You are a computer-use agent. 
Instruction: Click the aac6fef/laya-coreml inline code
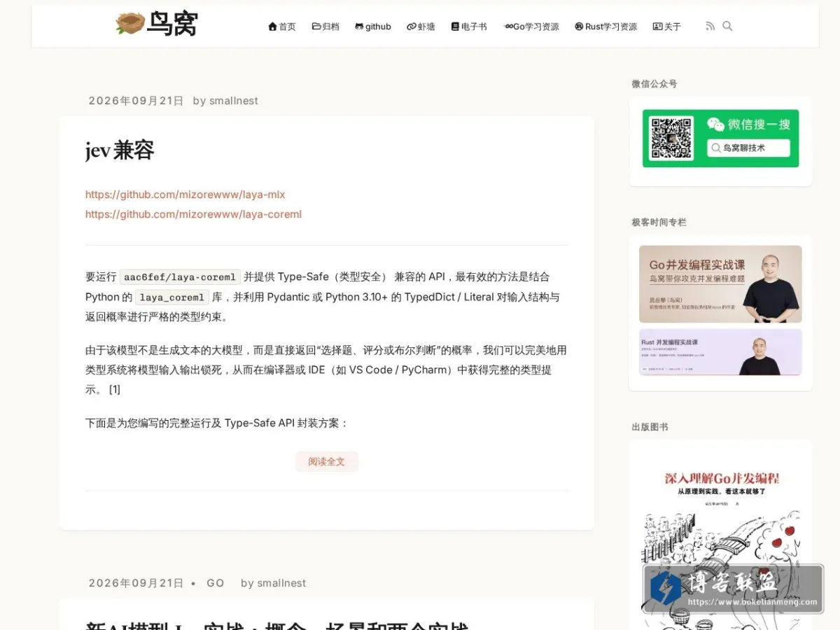tap(180, 276)
